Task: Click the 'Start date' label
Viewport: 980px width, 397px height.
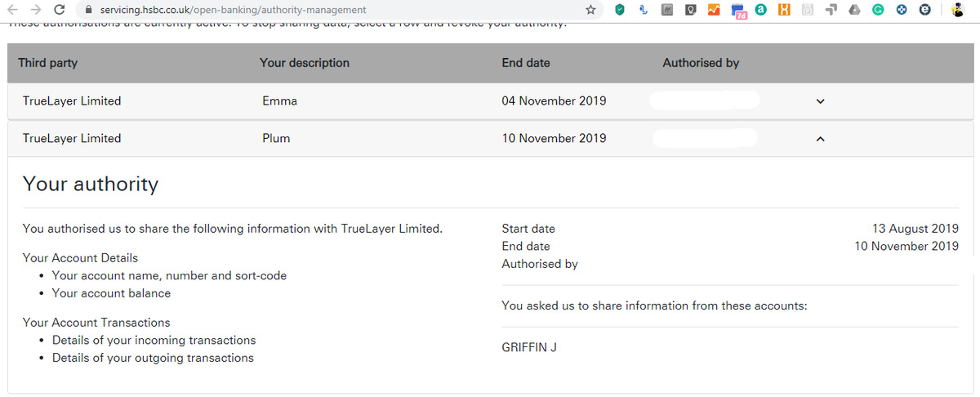Action: [x=528, y=229]
